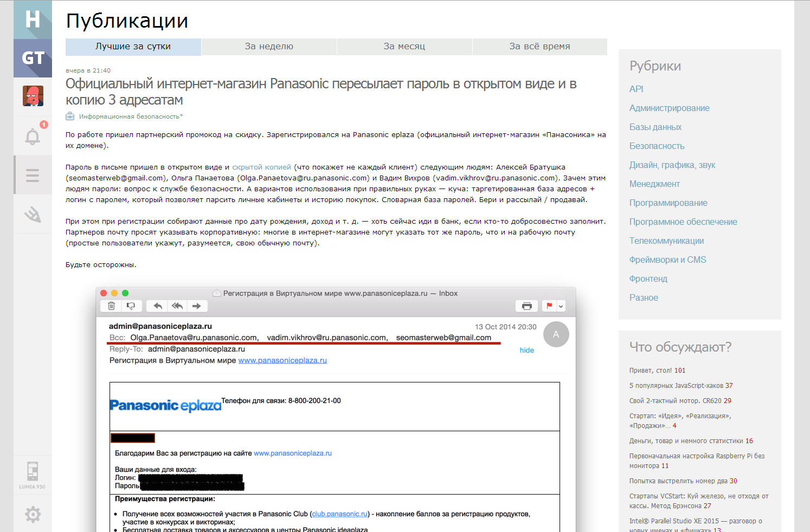The width and height of the screenshot is (810, 532).
Task: Click Bcc address Olga.Panaetova@ru.panasonic.com
Action: [x=195, y=338]
